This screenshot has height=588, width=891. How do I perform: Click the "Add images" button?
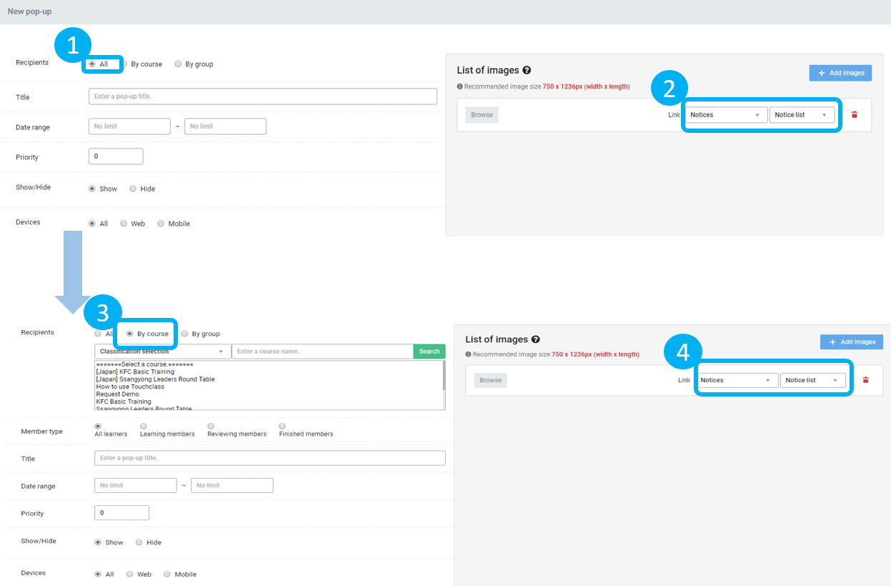tap(840, 72)
